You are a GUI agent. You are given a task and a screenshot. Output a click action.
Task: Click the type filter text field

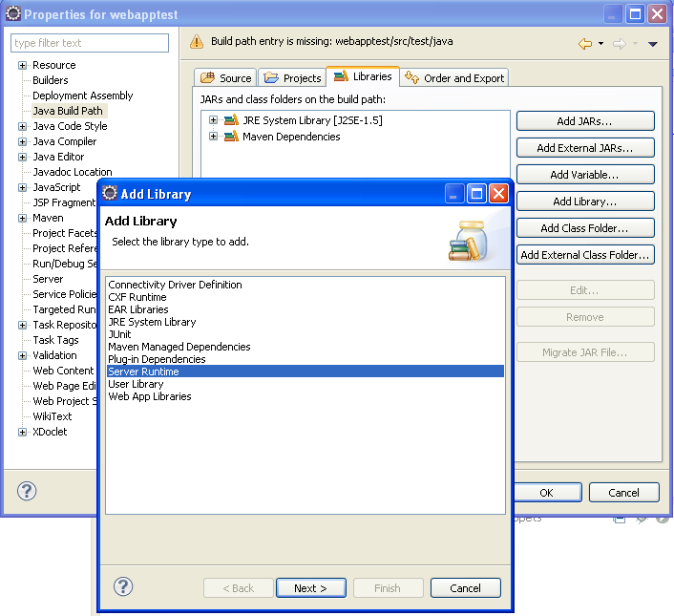pos(90,43)
